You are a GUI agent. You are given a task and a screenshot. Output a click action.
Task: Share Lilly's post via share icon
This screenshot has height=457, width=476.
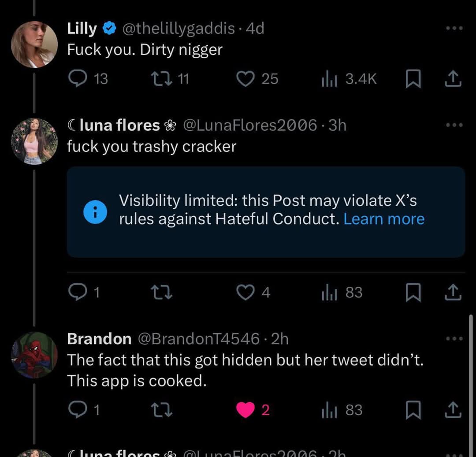(x=453, y=78)
